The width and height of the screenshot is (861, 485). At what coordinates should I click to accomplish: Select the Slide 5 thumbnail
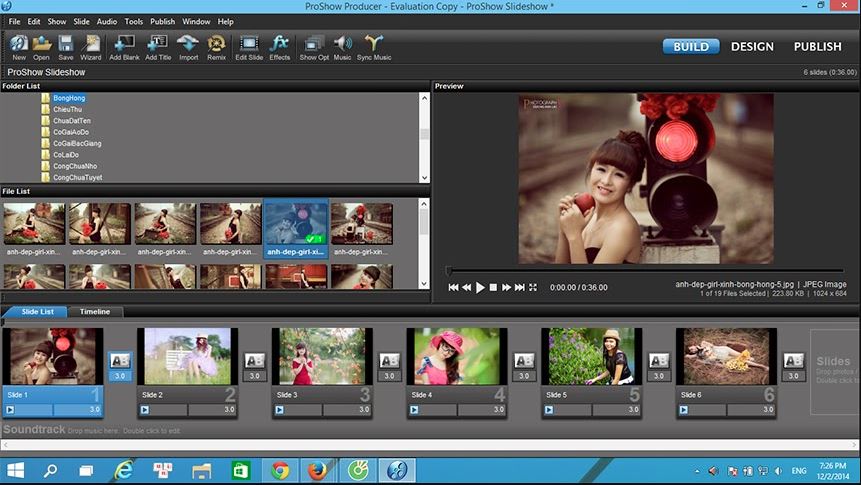pyautogui.click(x=592, y=356)
